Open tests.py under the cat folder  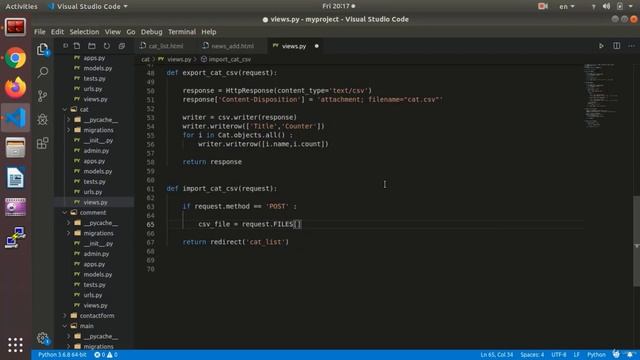[94, 182]
